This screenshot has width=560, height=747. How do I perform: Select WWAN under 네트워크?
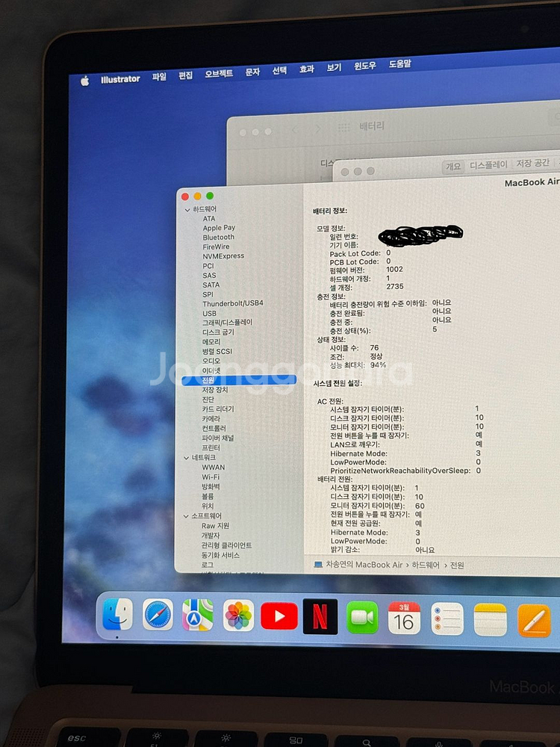pyautogui.click(x=214, y=468)
